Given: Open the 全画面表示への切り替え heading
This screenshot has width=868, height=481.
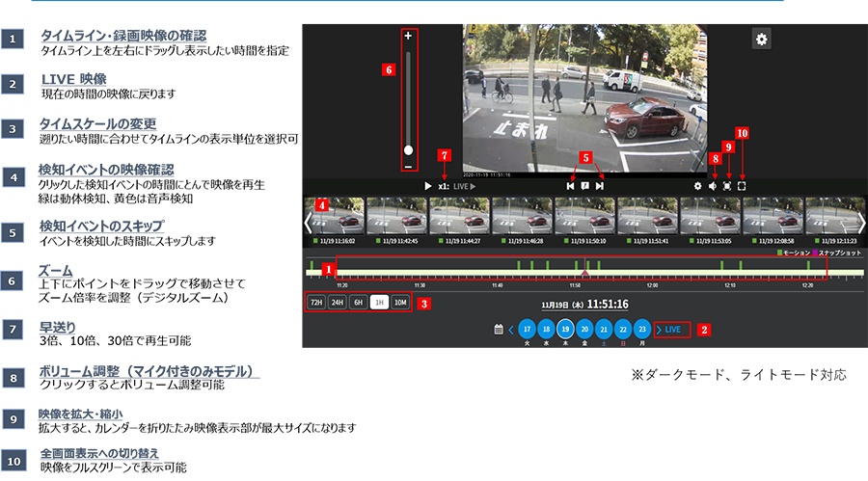Looking at the screenshot, I should (99, 453).
